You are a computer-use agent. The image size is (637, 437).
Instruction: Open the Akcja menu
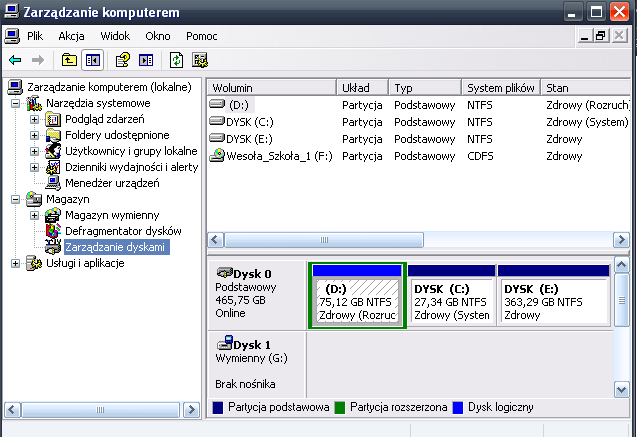72,36
